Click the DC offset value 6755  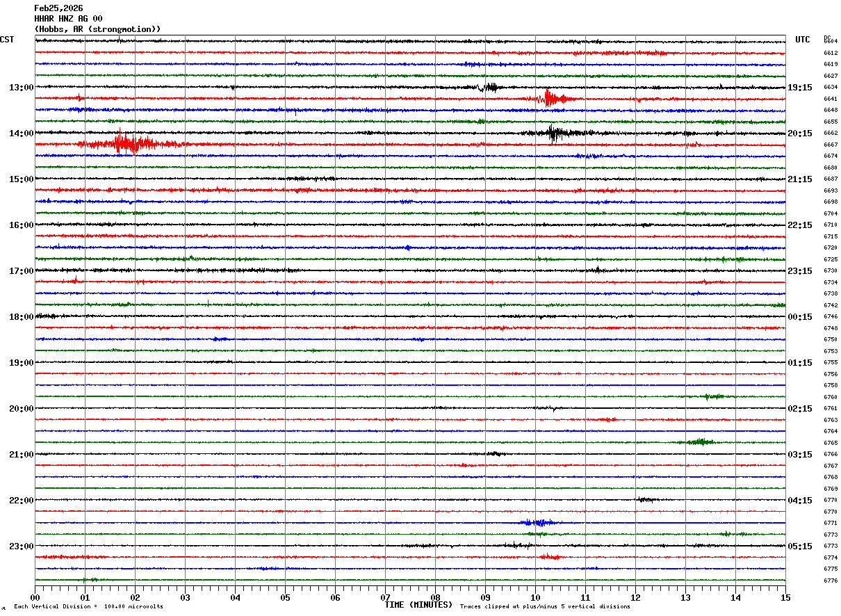coord(831,363)
